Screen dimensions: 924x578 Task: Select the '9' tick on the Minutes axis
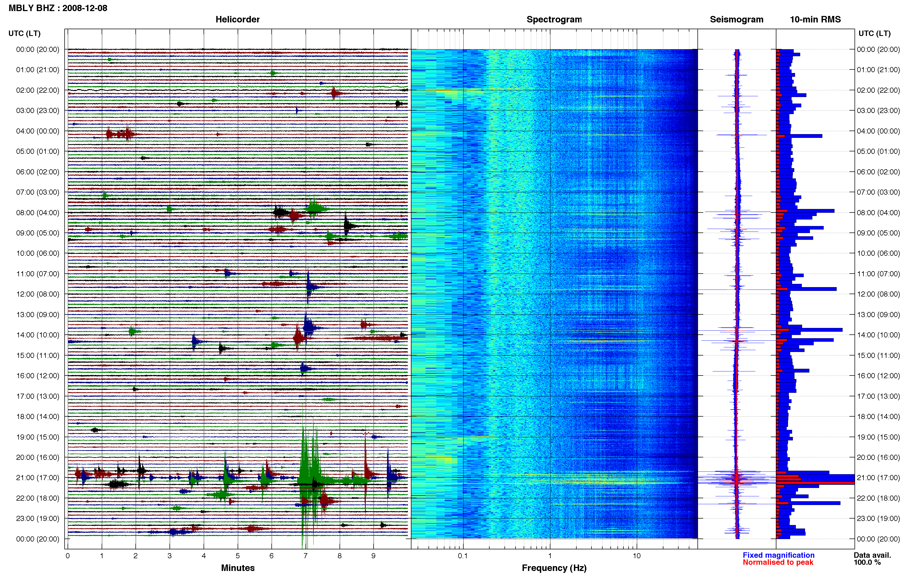click(x=373, y=556)
